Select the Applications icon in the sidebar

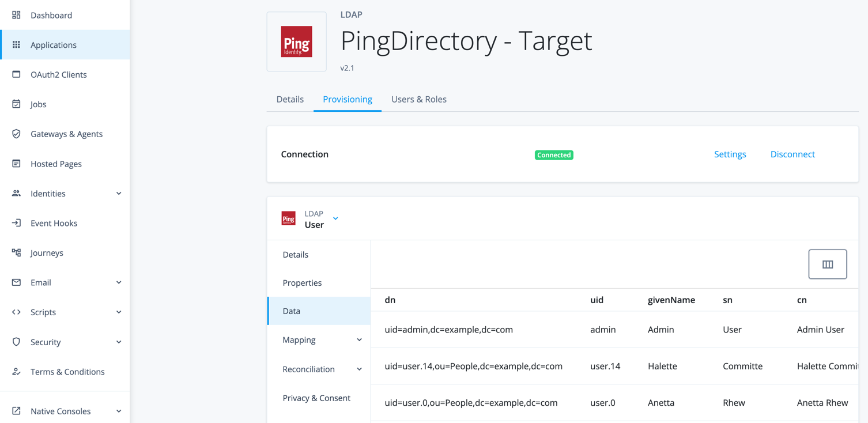click(x=16, y=44)
